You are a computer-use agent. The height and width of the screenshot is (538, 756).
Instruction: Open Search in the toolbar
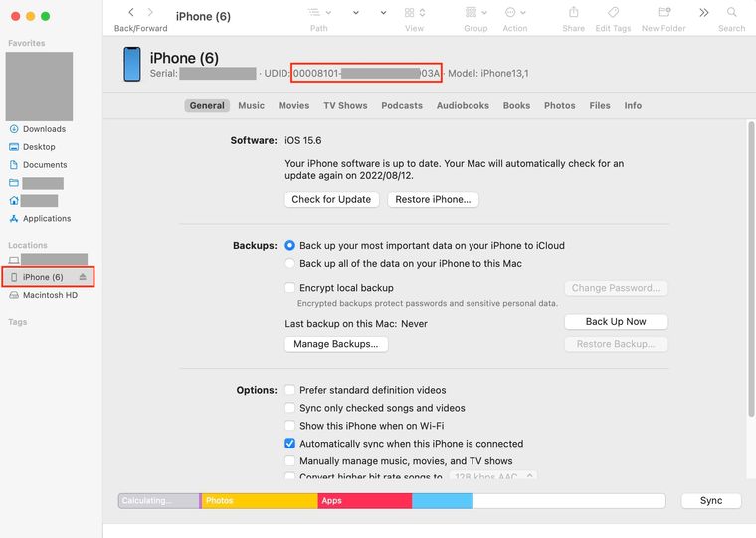pyautogui.click(x=731, y=13)
